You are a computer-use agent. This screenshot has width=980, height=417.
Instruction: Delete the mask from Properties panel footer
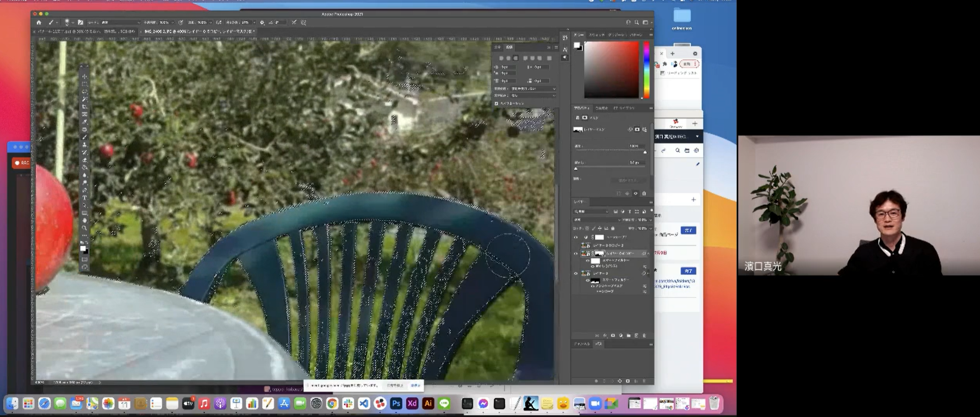click(644, 194)
